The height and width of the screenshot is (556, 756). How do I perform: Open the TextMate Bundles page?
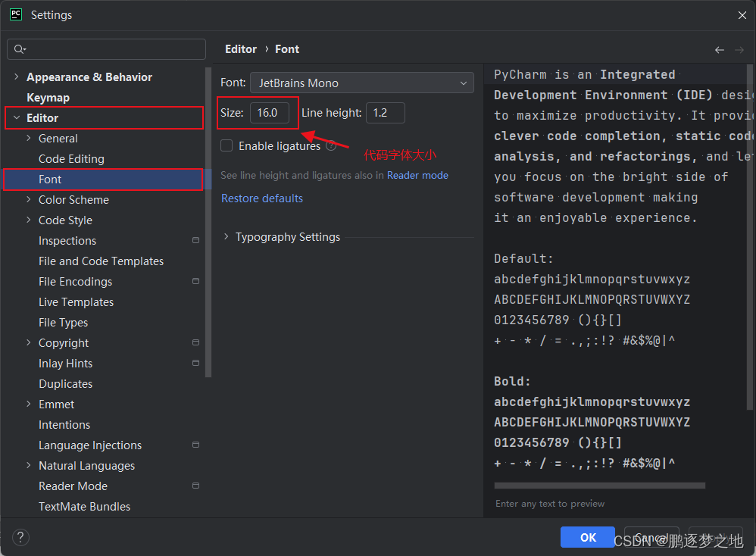tap(84, 506)
